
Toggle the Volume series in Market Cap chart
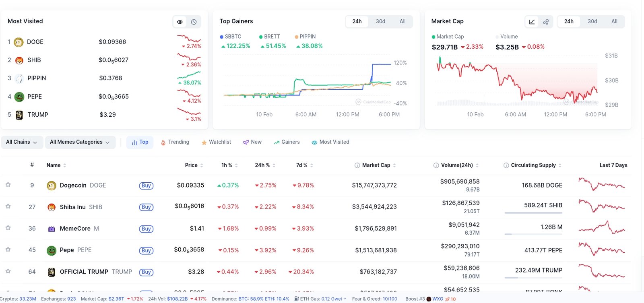506,37
